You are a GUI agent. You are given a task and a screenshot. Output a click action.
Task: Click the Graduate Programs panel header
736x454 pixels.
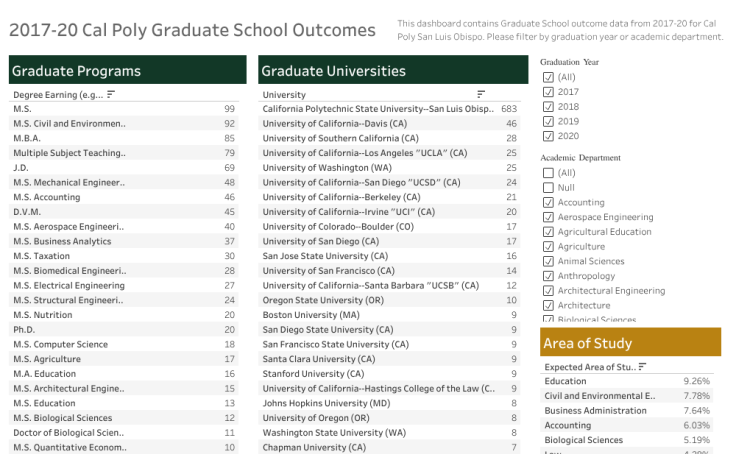(127, 71)
